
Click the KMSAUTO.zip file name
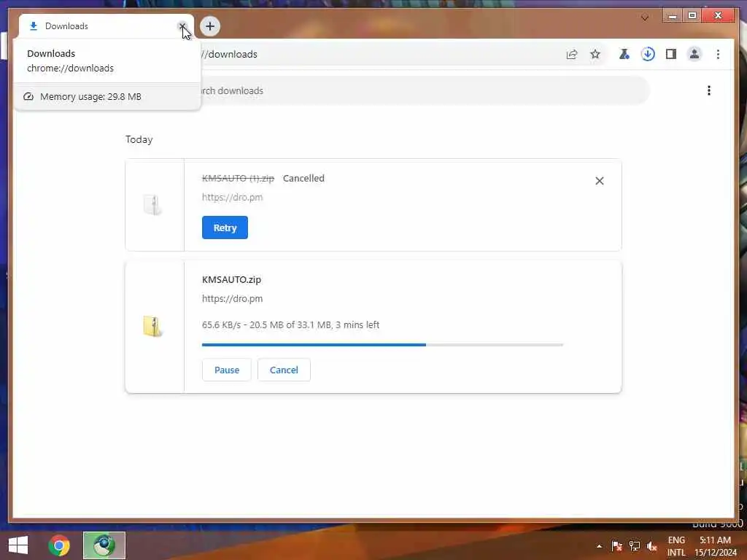[x=231, y=279]
